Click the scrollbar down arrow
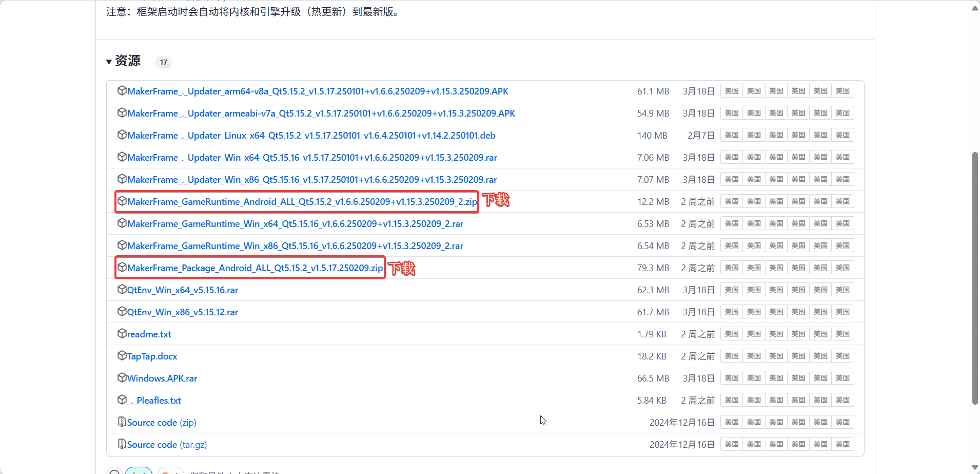The image size is (980, 474). (x=975, y=467)
